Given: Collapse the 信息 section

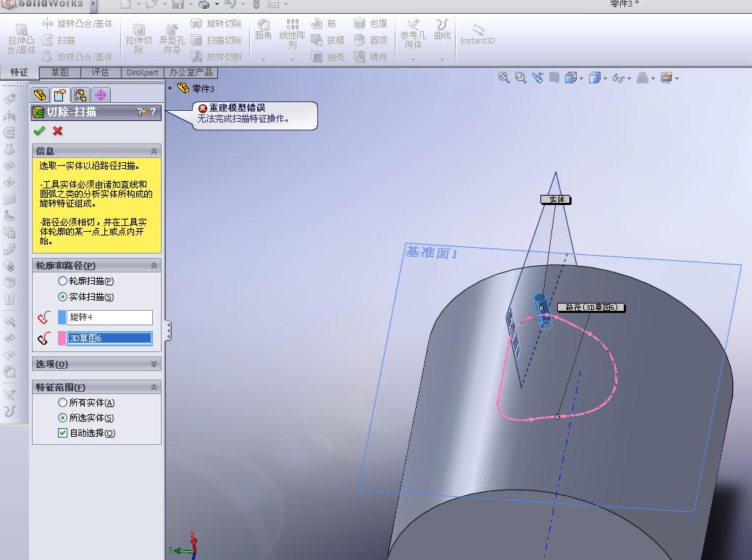Looking at the screenshot, I should (x=154, y=151).
